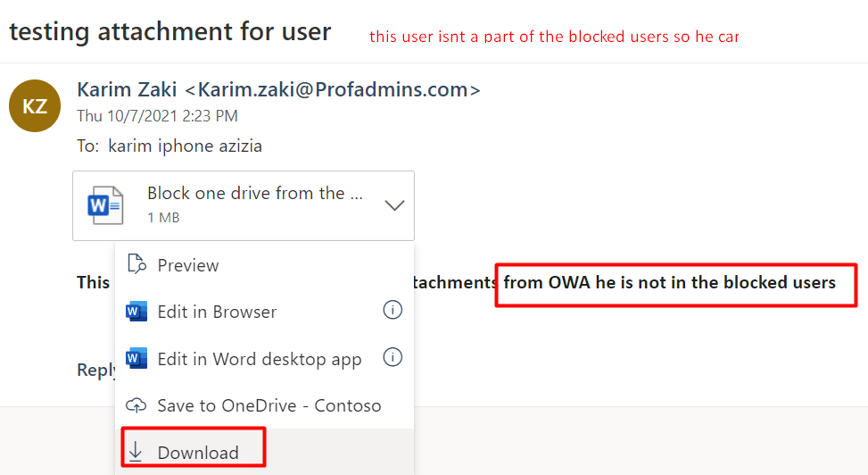This screenshot has width=868, height=475.
Task: Click the email subject testing attachment for user
Action: pyautogui.click(x=170, y=31)
